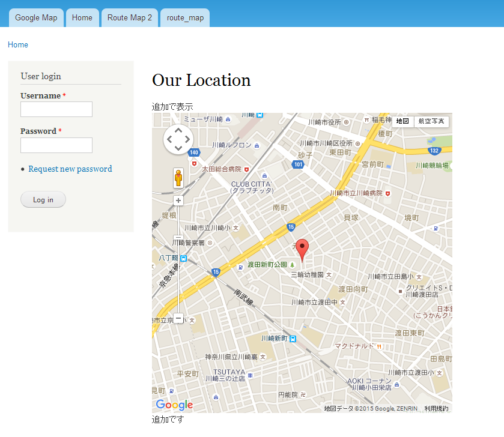Zoom in with the plus button
Image resolution: width=504 pixels, height=437 pixels.
(x=178, y=200)
